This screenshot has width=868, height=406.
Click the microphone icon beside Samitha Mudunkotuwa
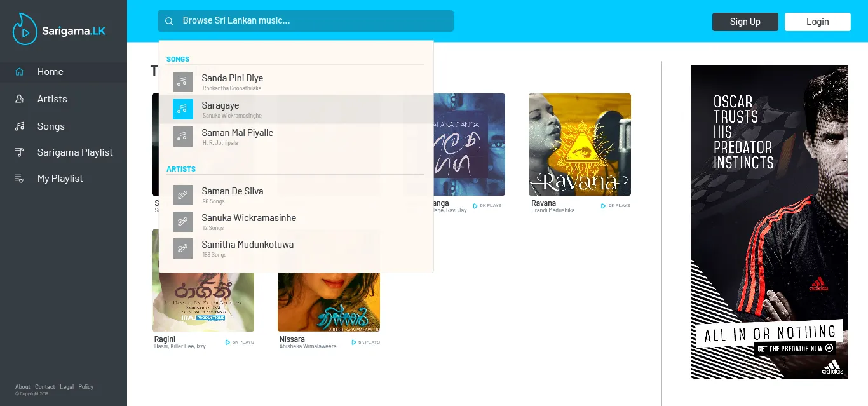click(x=183, y=248)
